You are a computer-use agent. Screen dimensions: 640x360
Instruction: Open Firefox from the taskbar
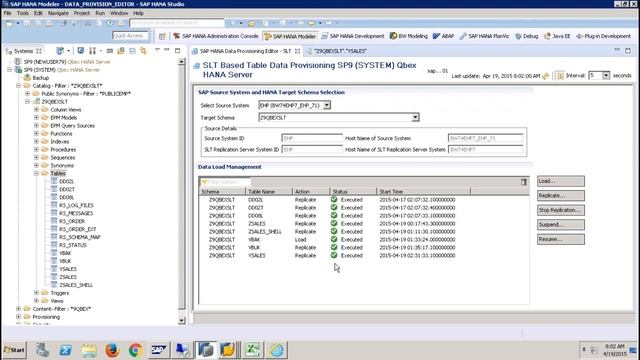pos(112,350)
